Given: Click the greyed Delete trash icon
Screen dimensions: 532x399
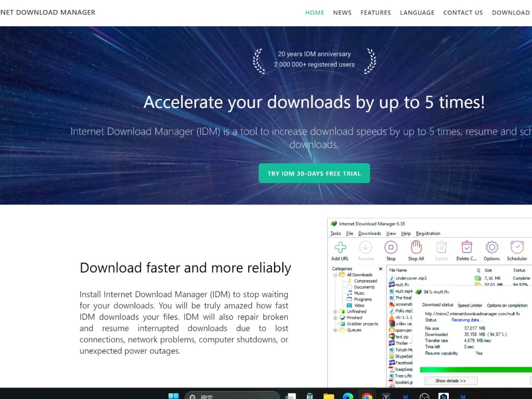Looking at the screenshot, I should coord(441,247).
